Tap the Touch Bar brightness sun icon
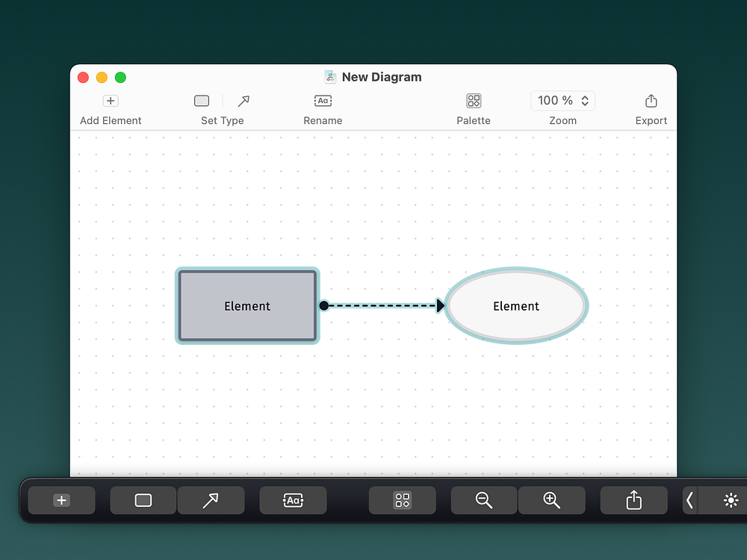The width and height of the screenshot is (747, 560). (x=731, y=500)
